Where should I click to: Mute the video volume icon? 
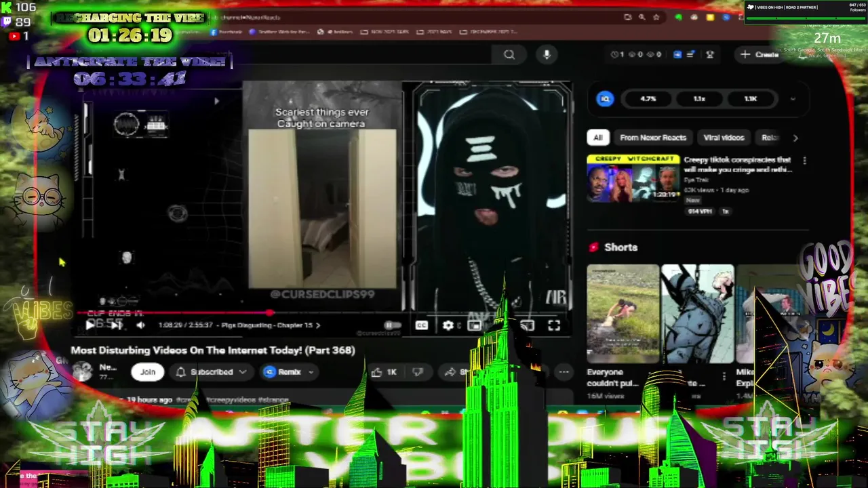140,325
